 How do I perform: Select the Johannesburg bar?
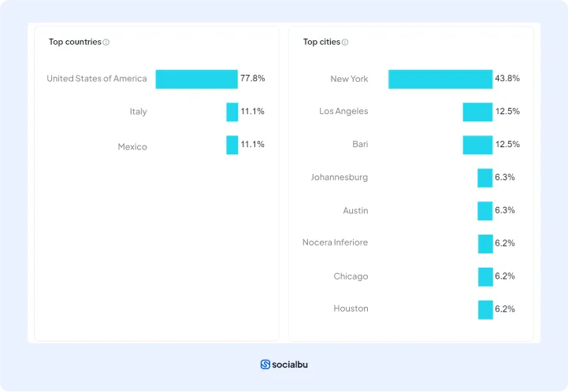[x=484, y=178]
